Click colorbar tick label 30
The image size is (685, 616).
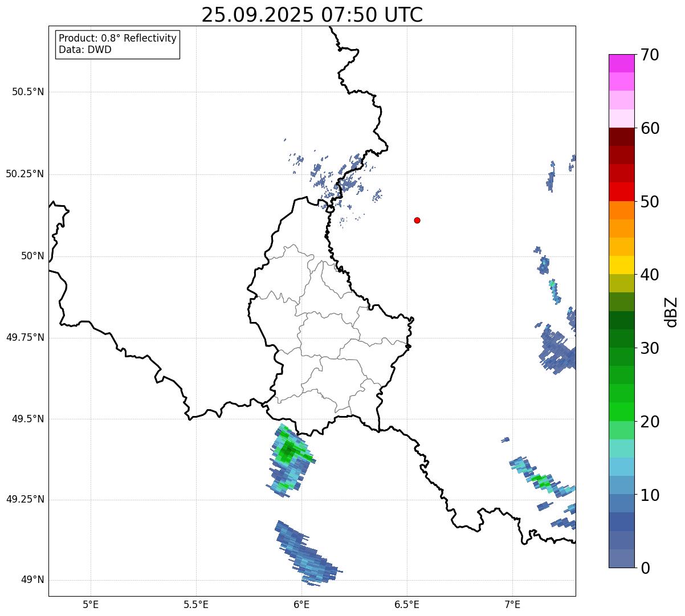650,348
